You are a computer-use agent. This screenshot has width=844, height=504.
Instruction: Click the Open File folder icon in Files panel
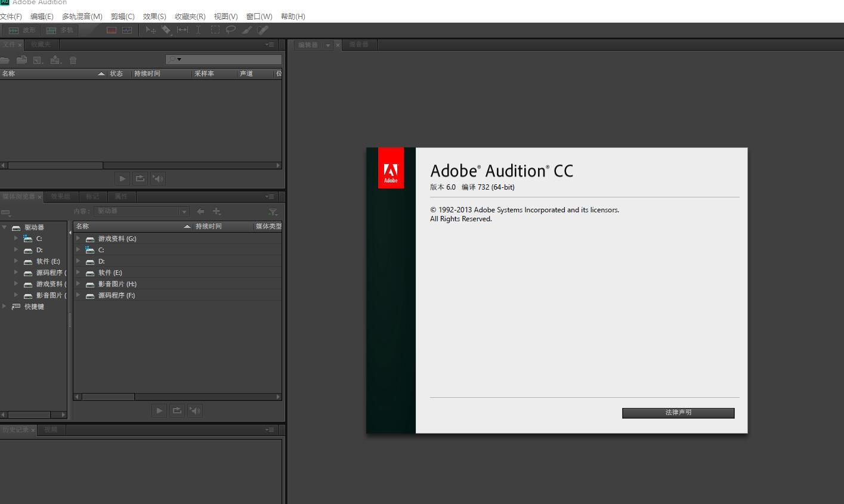pyautogui.click(x=5, y=60)
